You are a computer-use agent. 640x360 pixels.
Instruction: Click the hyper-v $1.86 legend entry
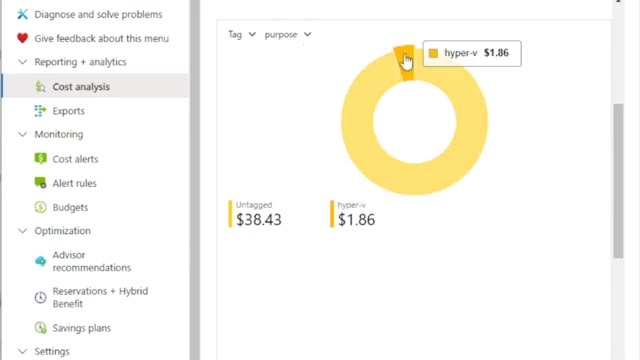coord(353,213)
